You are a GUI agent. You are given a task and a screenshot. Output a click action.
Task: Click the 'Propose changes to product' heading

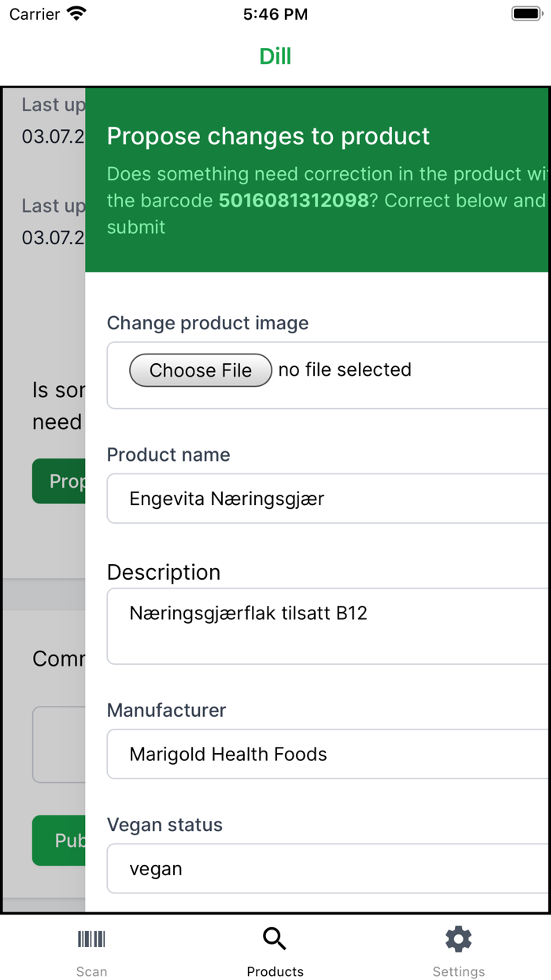(268, 136)
